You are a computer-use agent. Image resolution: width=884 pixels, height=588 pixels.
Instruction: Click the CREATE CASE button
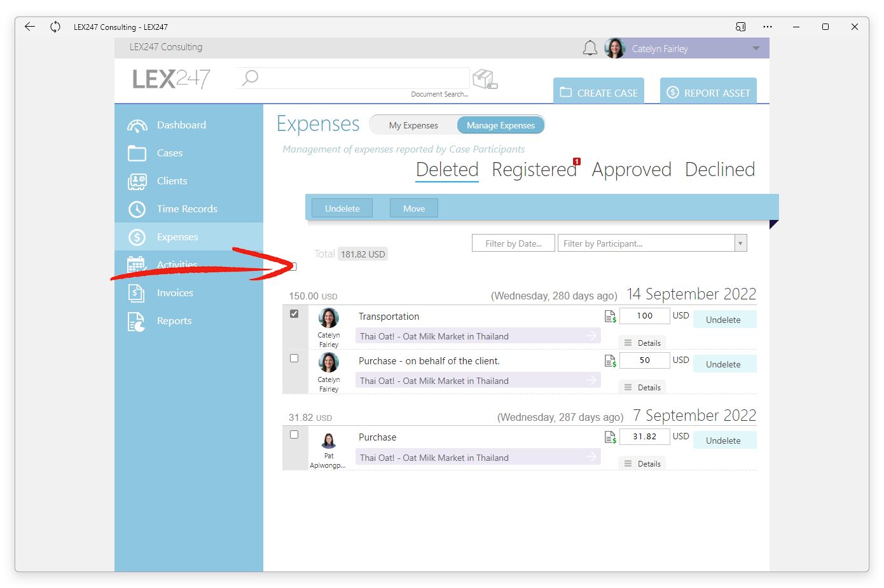click(598, 92)
